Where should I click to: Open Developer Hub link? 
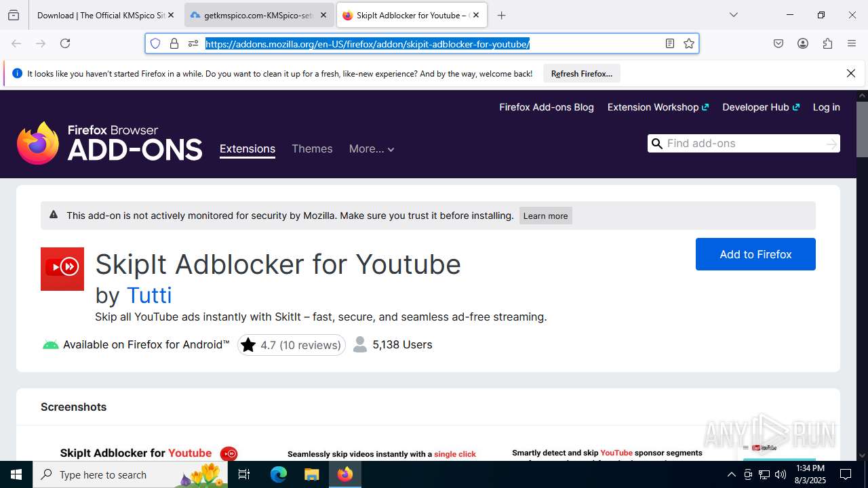761,107
